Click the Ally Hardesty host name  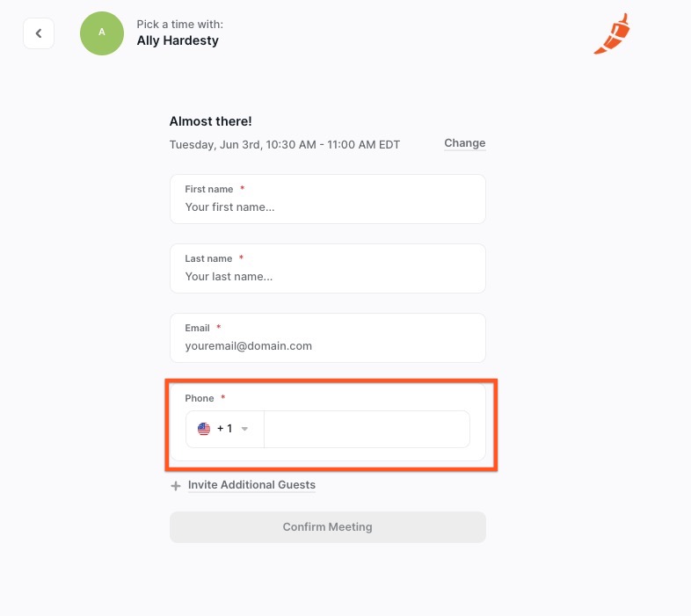[178, 40]
